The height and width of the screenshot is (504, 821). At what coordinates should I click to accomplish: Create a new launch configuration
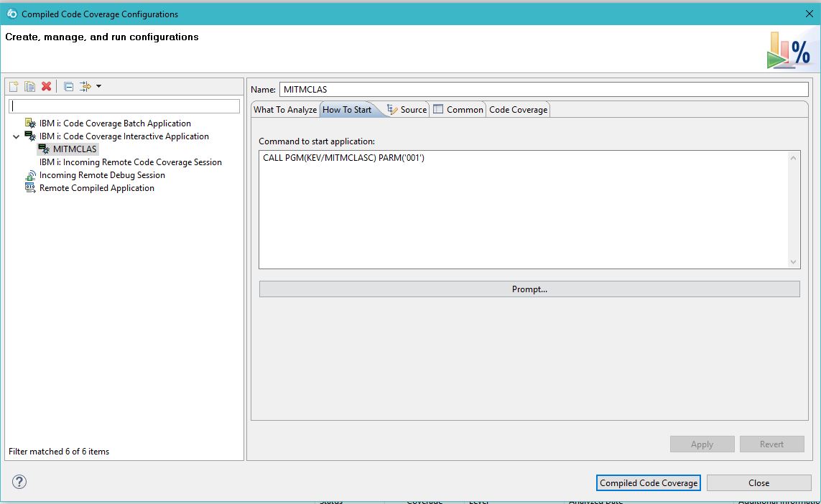pyautogui.click(x=13, y=86)
